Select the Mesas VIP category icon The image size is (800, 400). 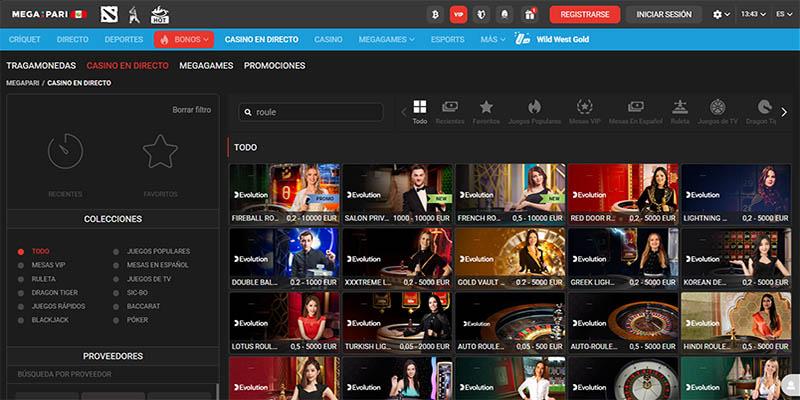coord(584,112)
